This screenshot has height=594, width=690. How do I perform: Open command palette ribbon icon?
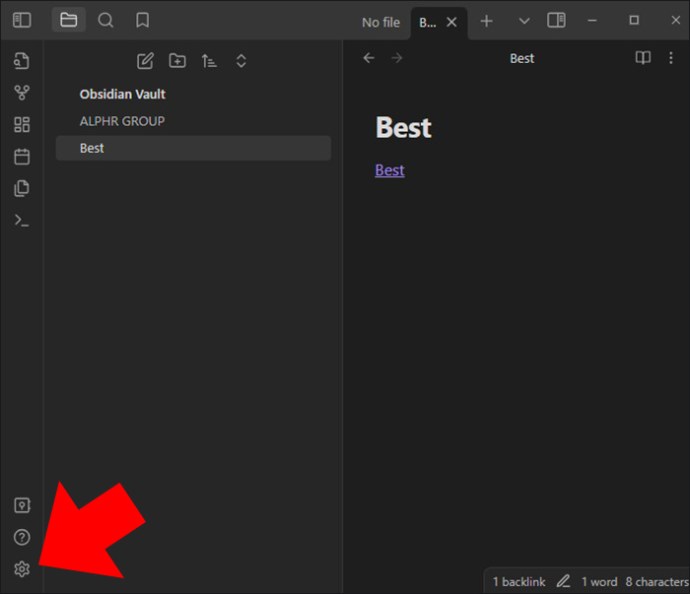[22, 220]
